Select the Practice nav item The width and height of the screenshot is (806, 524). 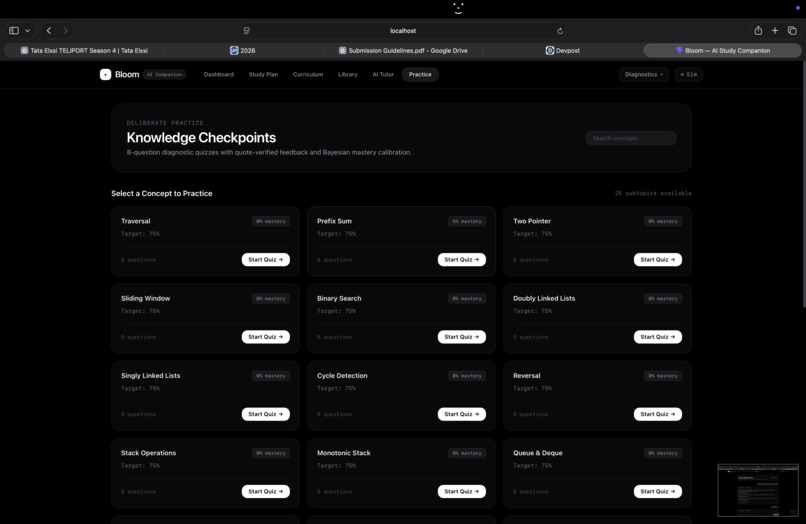tap(420, 75)
